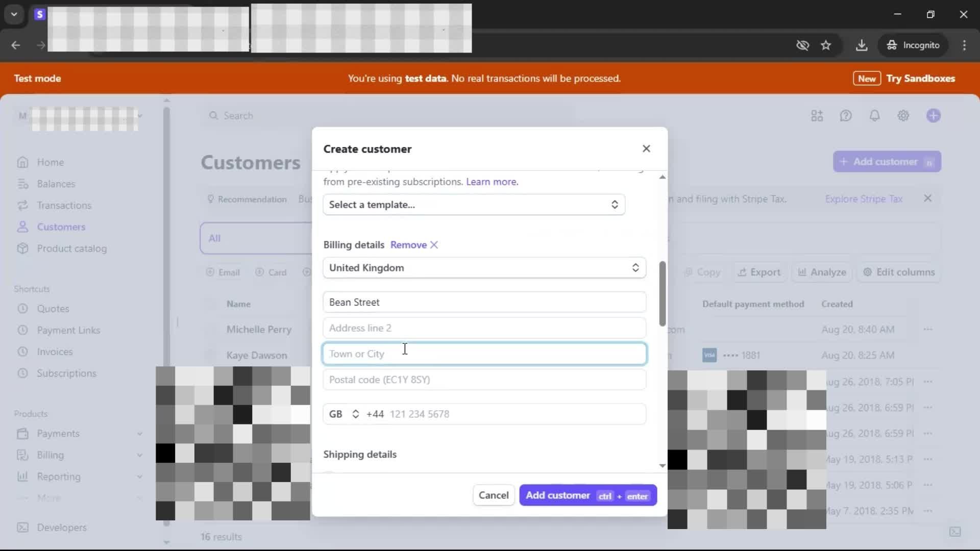980x551 pixels.
Task: Open the Learn more link
Action: (x=492, y=182)
